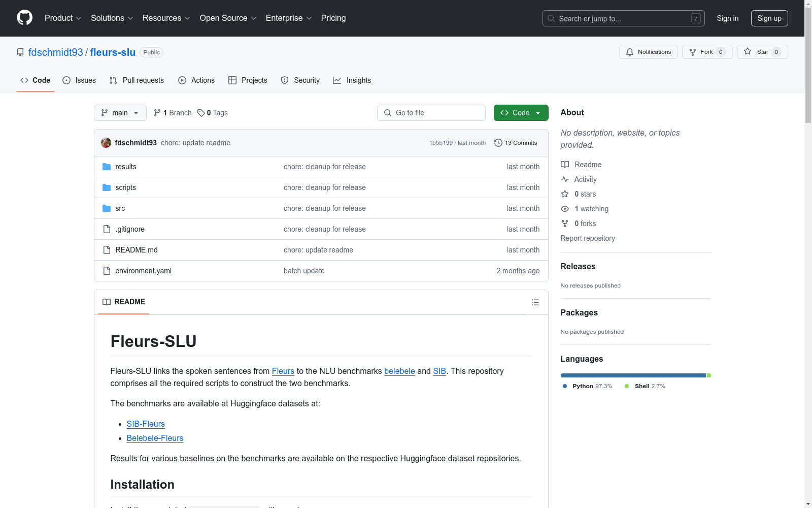Viewport: 812px width, 508px height.
Task: Focus the Search or jump to field
Action: 624,18
